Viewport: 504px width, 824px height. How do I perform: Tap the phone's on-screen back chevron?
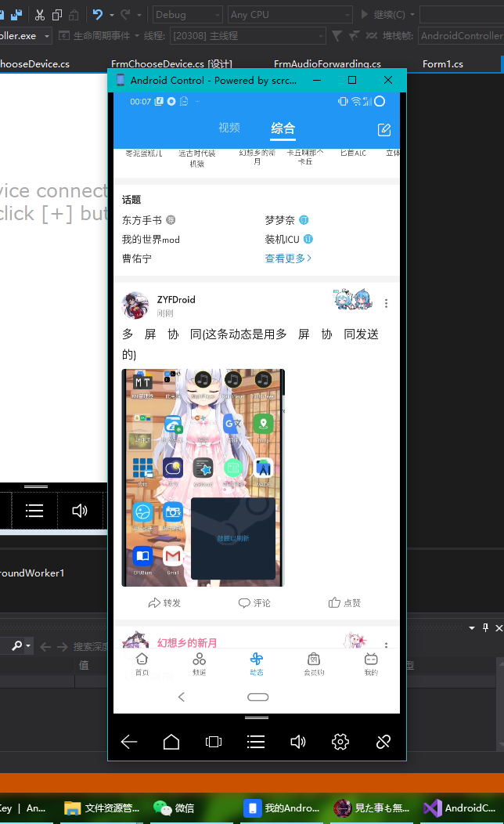click(x=182, y=697)
